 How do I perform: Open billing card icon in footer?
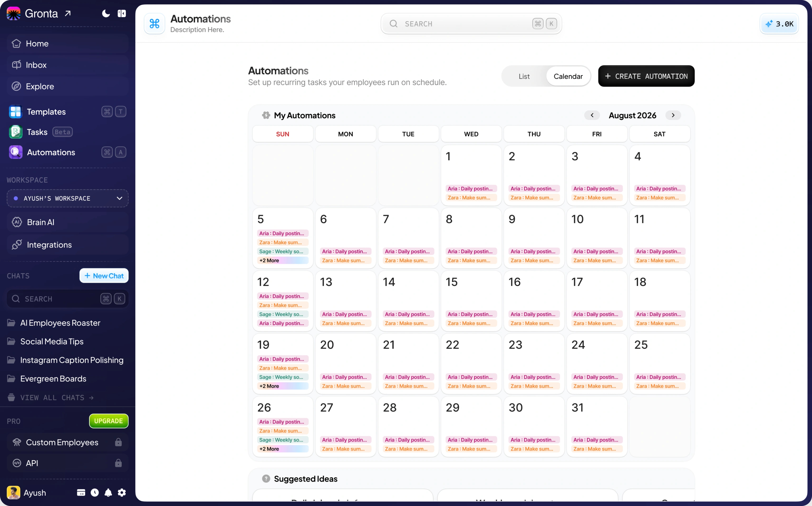(81, 493)
